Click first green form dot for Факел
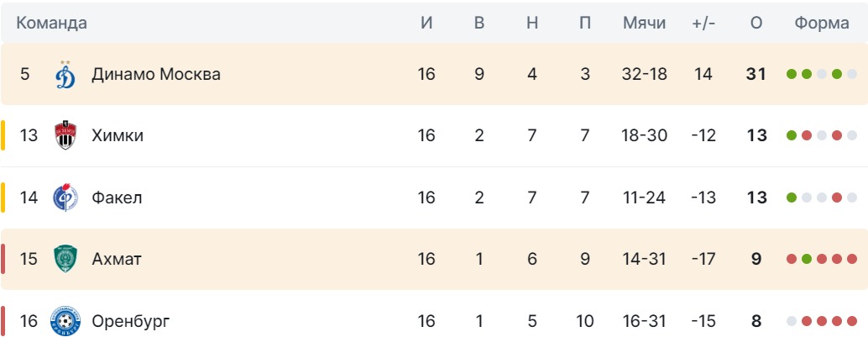The image size is (868, 353). (792, 198)
